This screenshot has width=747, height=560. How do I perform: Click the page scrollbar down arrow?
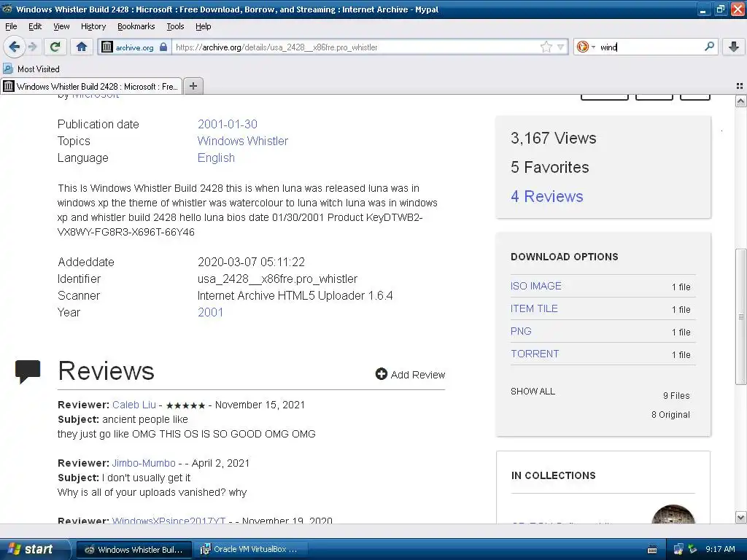740,517
